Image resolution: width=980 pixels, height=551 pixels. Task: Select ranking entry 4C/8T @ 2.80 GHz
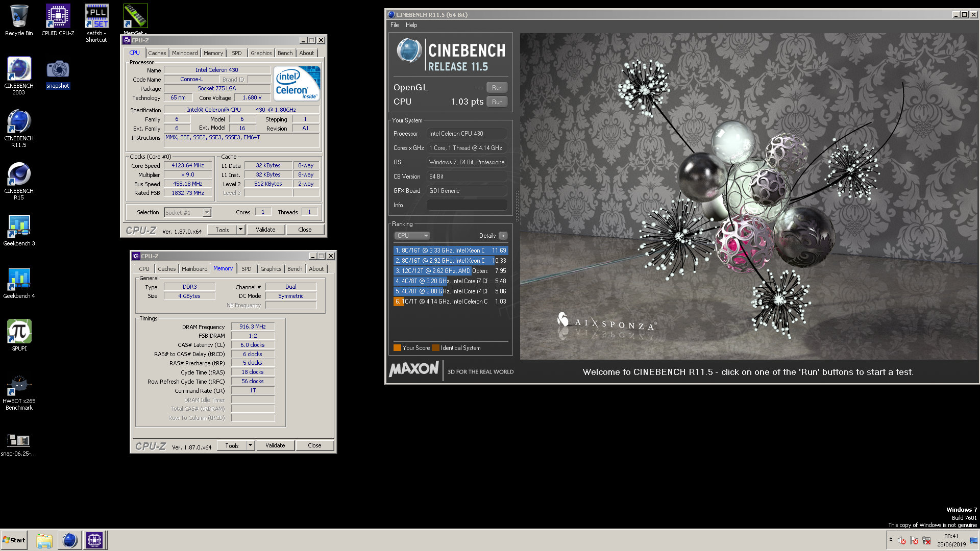(x=451, y=291)
